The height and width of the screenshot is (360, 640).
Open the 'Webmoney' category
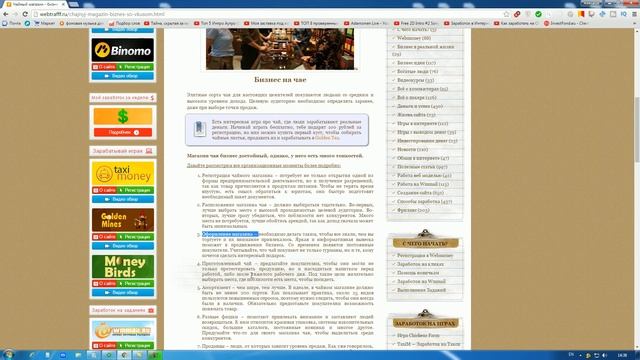pos(414,38)
